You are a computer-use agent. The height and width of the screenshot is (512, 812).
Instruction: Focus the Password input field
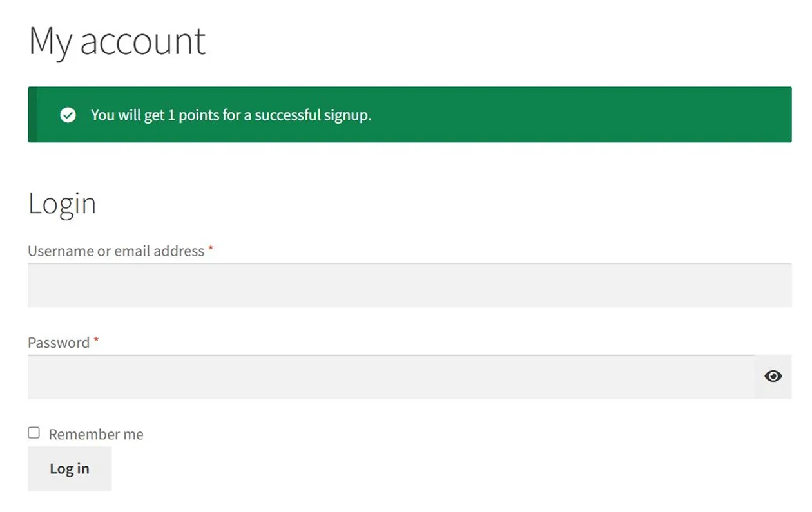[x=387, y=377]
